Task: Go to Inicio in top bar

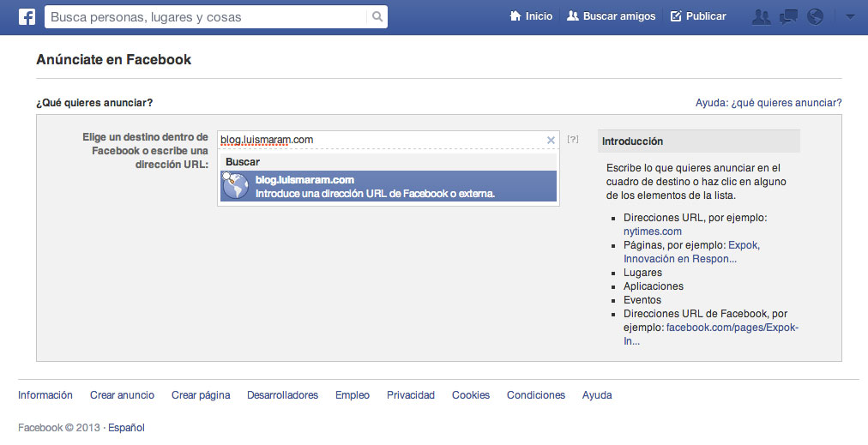Action: (x=531, y=16)
